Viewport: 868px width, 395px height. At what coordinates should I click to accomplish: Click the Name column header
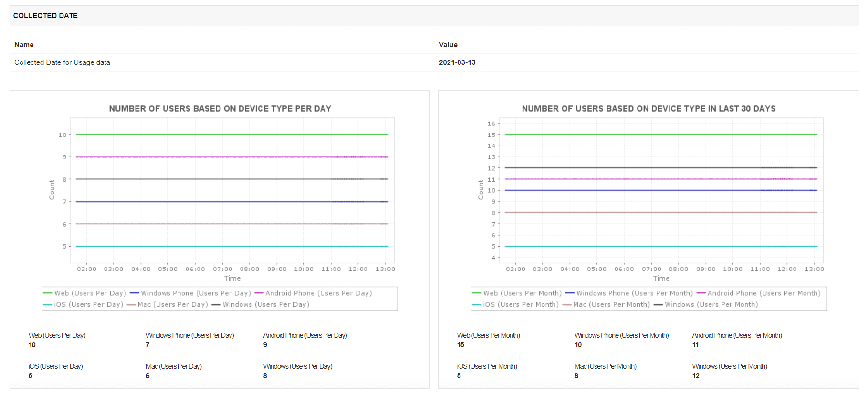tap(24, 45)
